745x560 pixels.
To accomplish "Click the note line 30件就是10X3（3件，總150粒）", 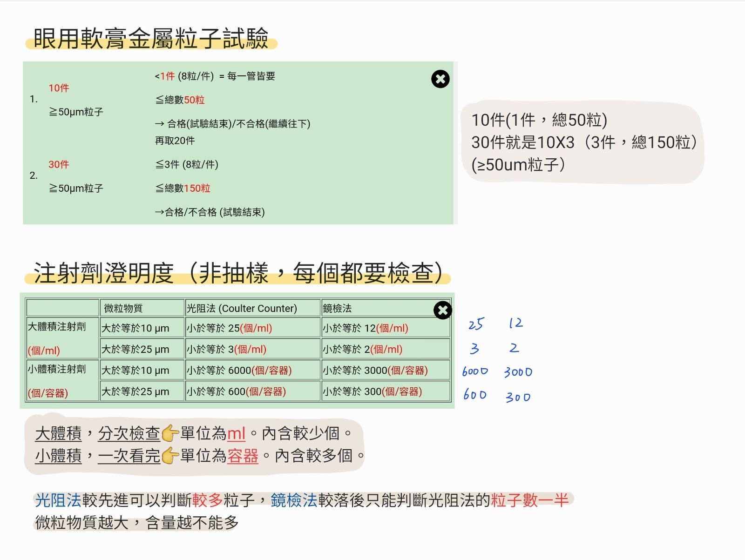I will click(x=584, y=142).
